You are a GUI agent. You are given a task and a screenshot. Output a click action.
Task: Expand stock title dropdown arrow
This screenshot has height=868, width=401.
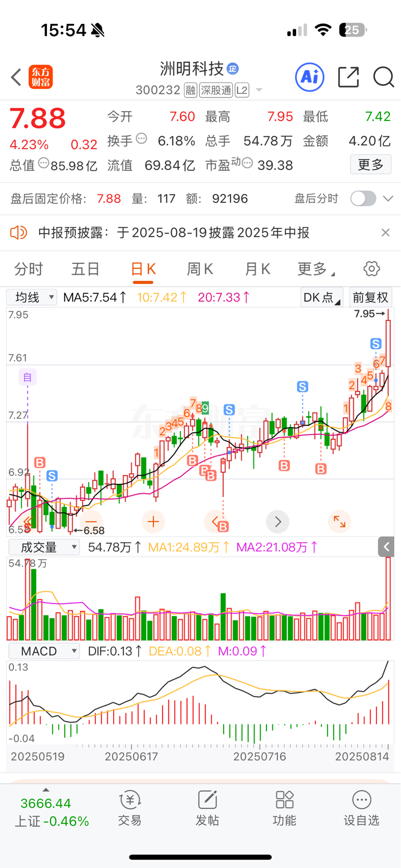pyautogui.click(x=259, y=91)
